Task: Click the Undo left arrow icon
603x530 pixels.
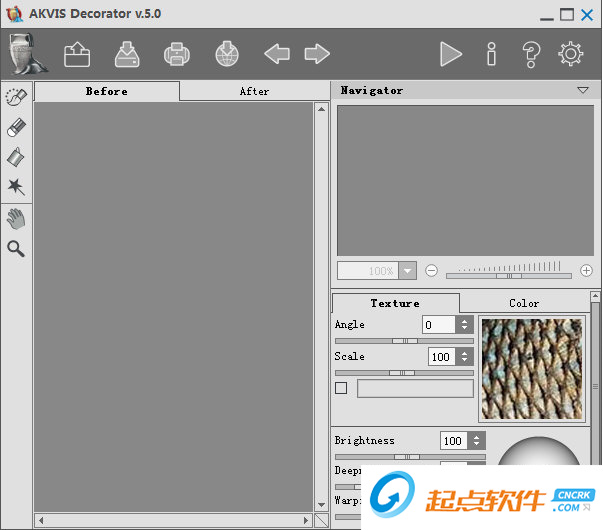Action: tap(277, 54)
